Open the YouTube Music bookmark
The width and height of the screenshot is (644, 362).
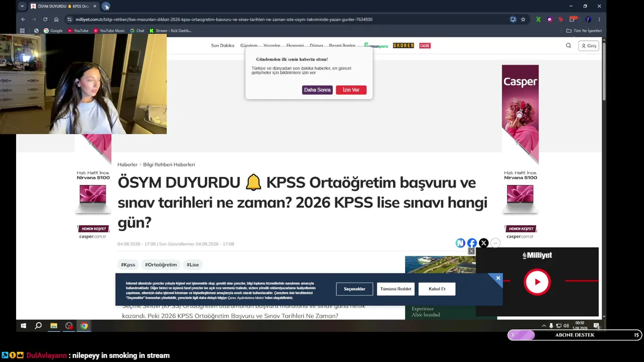coord(109,31)
